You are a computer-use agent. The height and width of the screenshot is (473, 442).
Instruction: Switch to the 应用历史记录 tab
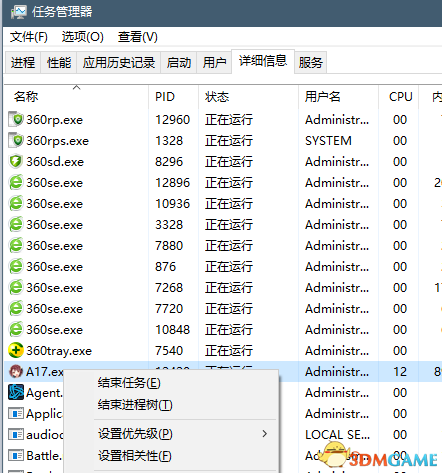tap(119, 62)
